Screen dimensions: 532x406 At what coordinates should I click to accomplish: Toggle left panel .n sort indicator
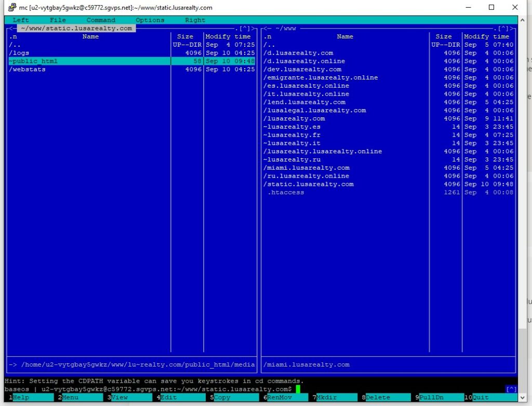click(13, 37)
